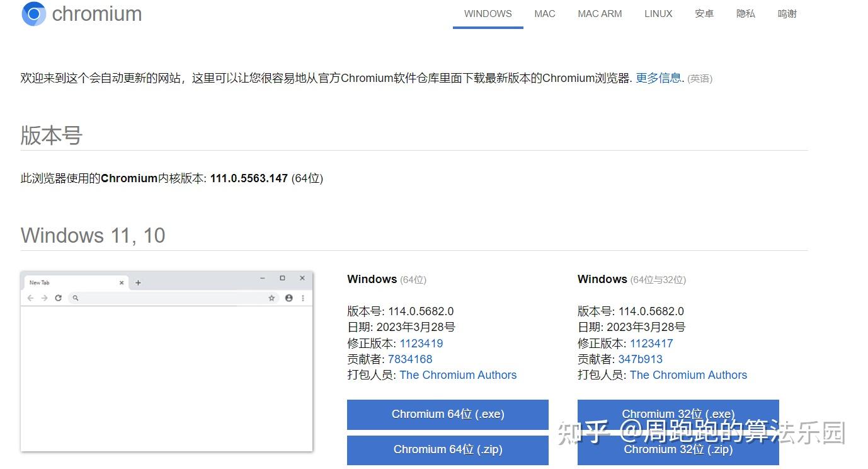Click the Windows (64位) column title
Image resolution: width=868 pixels, height=469 pixels.
tap(387, 279)
